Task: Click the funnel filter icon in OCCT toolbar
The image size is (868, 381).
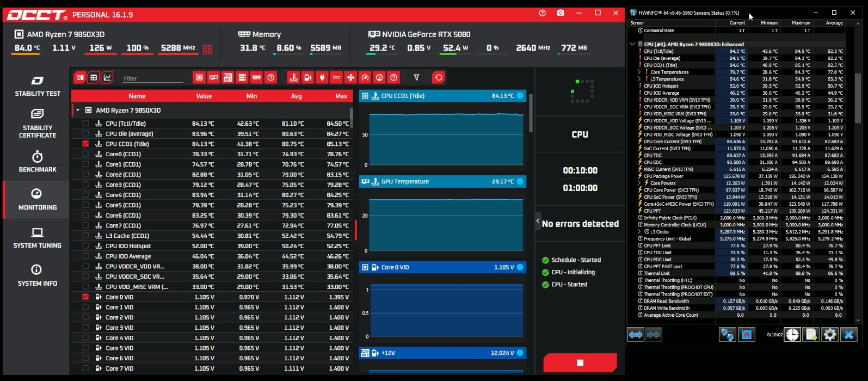Action: (x=416, y=78)
